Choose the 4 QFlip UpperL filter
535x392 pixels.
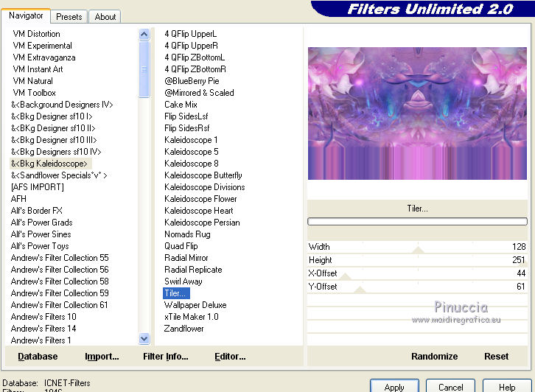(190, 34)
